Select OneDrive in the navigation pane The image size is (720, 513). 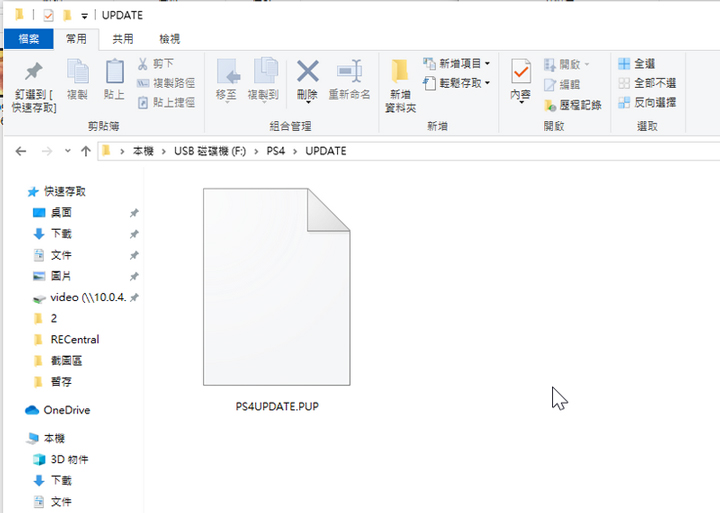click(x=67, y=410)
